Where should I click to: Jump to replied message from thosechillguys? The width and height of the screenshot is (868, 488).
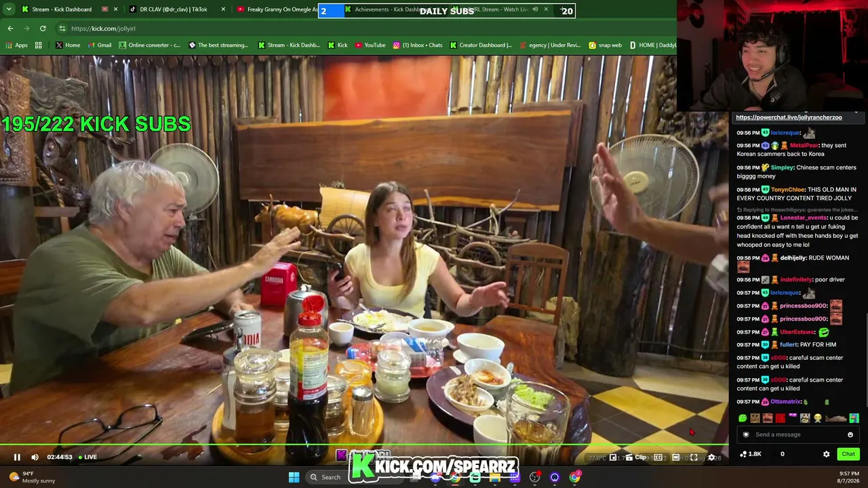(x=797, y=209)
